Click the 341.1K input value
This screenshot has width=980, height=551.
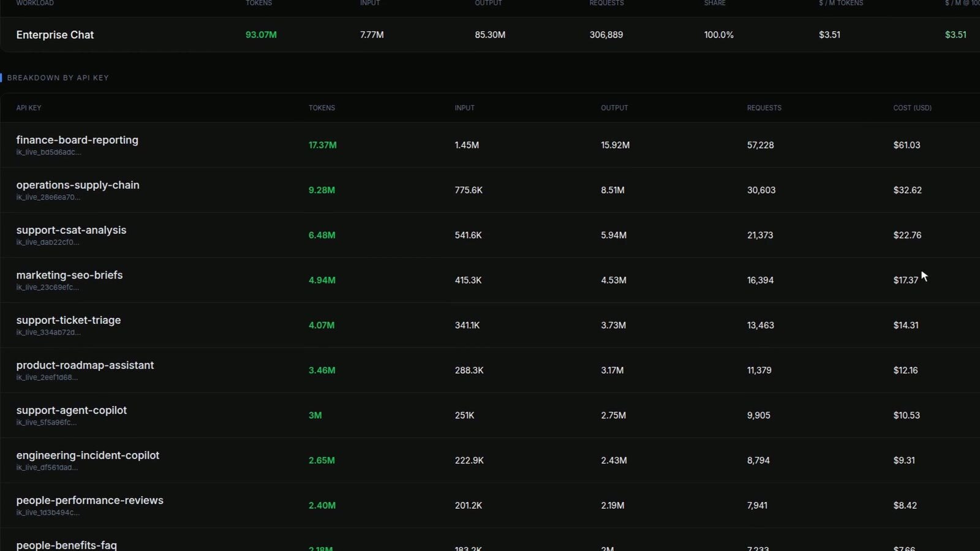click(x=467, y=325)
